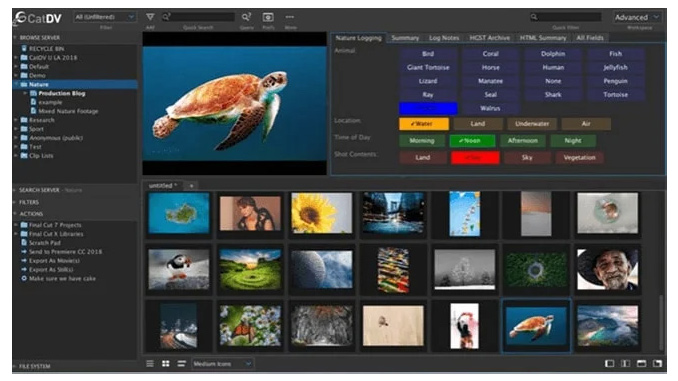Open the Log Notes tab
This screenshot has width=678, height=381.
click(x=444, y=38)
